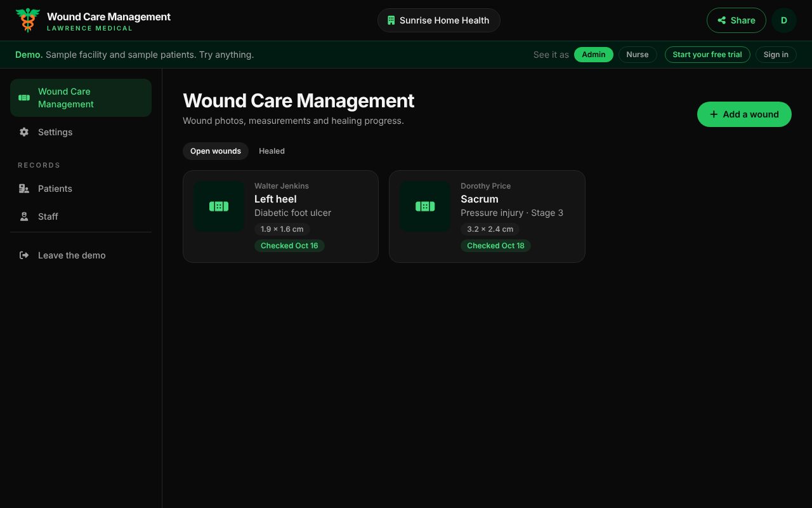
Task: Click the plus icon in Add a wound
Action: [x=714, y=114]
